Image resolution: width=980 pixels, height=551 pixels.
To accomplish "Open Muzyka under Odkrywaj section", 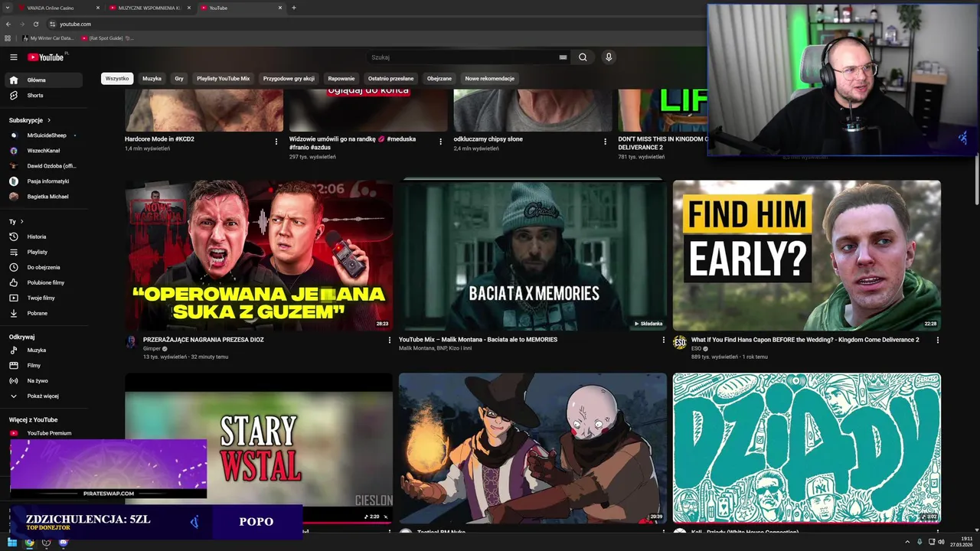I will [x=44, y=350].
